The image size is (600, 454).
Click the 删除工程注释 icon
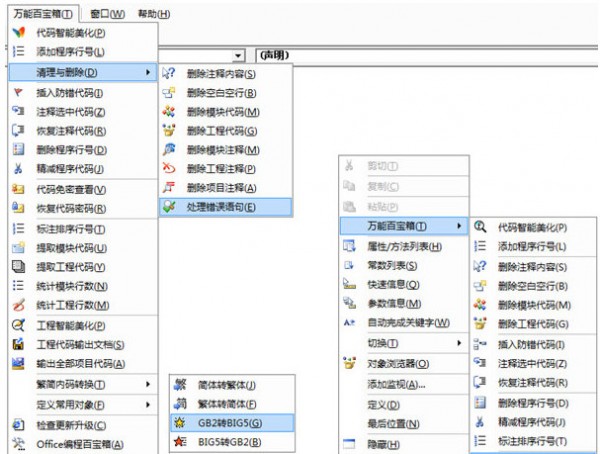[168, 168]
